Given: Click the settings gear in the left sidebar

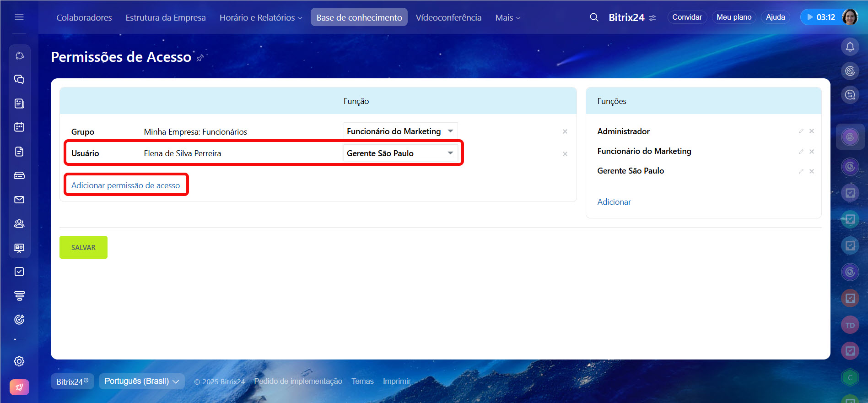Looking at the screenshot, I should coord(19,361).
